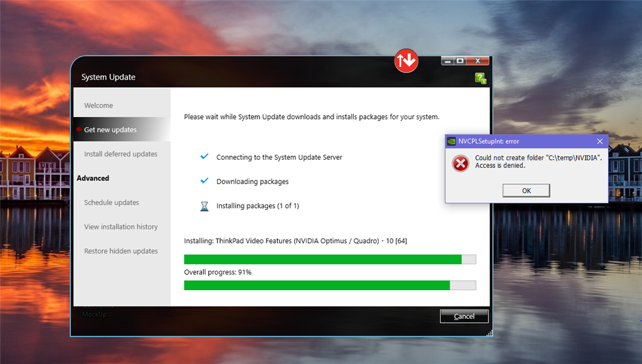The image size is (642, 364).
Task: Click the Overall progress bar
Action: (x=330, y=285)
